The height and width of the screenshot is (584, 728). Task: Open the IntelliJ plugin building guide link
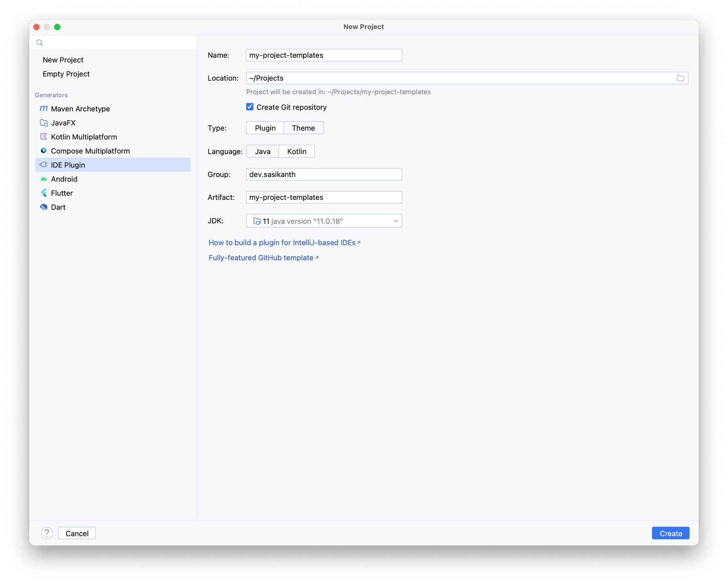click(282, 243)
